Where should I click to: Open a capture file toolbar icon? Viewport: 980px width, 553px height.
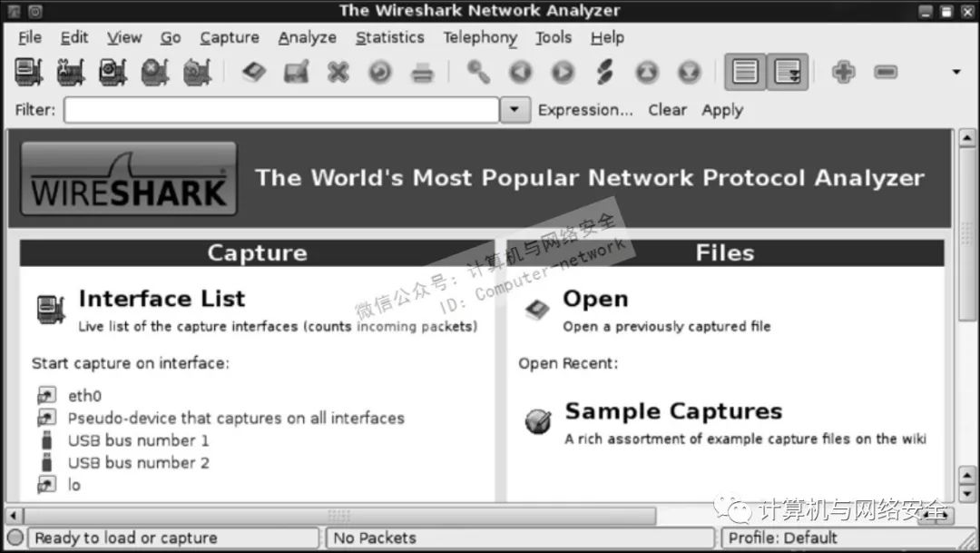(254, 72)
